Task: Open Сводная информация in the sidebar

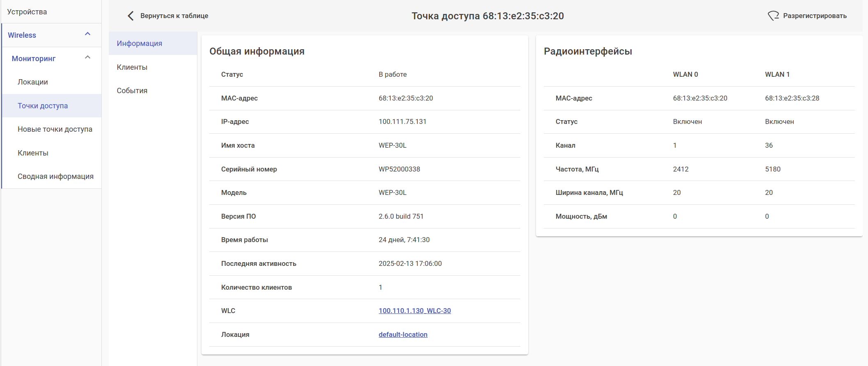Action: coord(55,176)
